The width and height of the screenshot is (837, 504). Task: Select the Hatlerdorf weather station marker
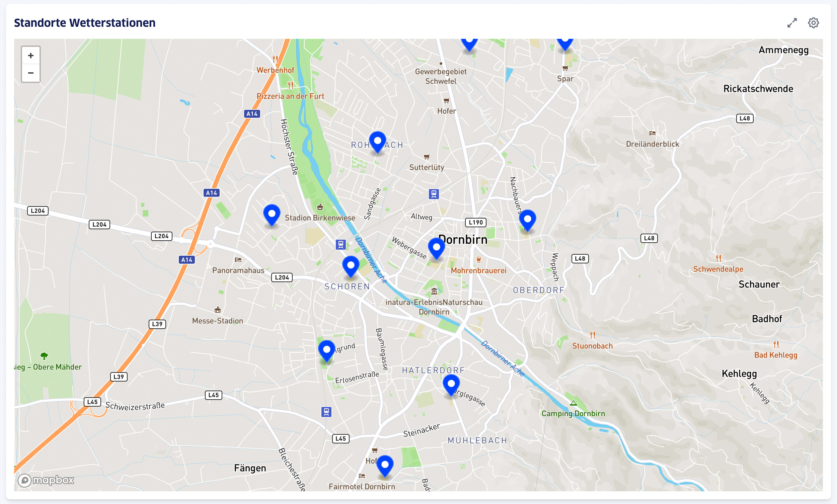451,384
